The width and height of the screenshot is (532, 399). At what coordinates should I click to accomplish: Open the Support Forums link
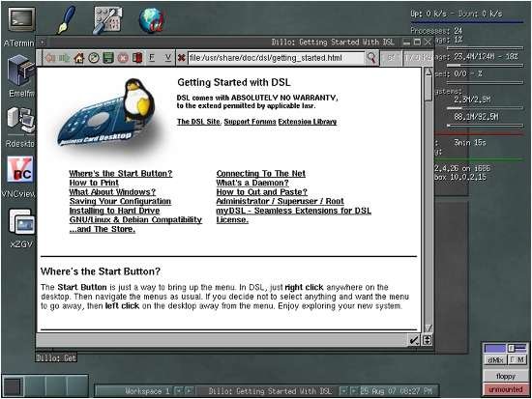click(250, 122)
